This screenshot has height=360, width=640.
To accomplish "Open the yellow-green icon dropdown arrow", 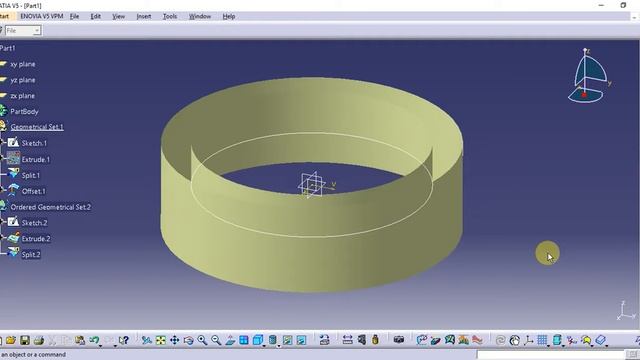I will [x=592, y=346].
